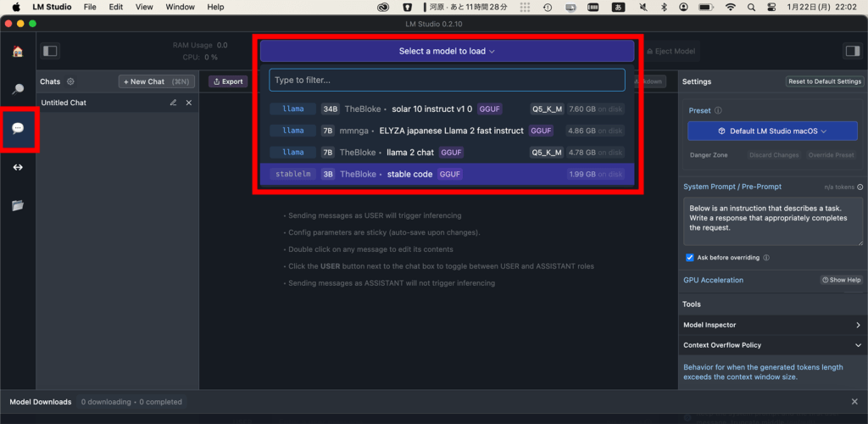Open Local Server double-arrow icon

click(x=18, y=167)
